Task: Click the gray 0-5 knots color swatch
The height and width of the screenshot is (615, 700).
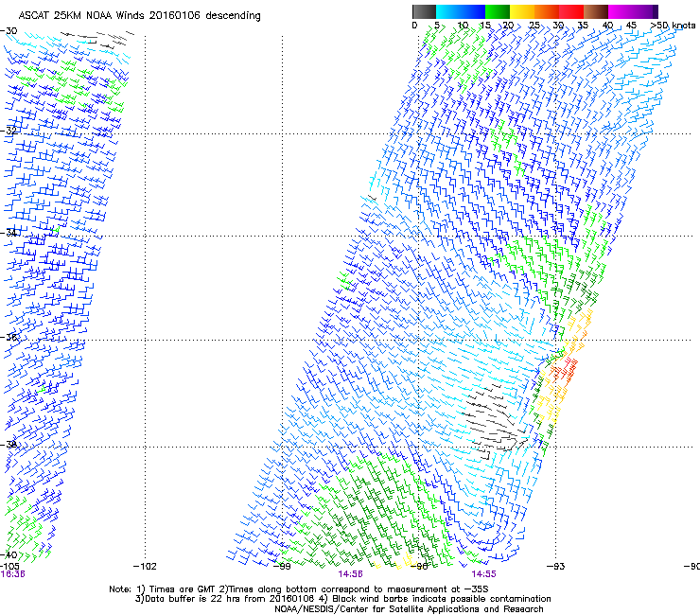Action: (x=424, y=11)
